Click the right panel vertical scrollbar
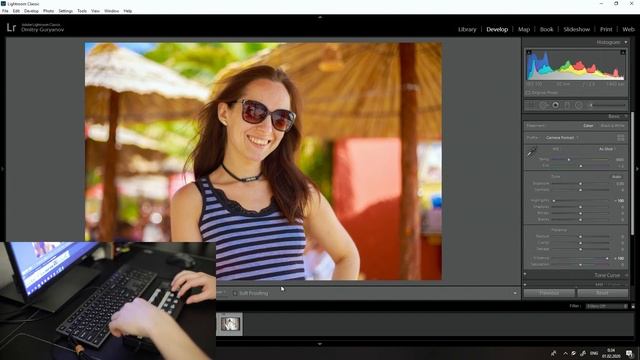This screenshot has height=360, width=640. [632, 173]
